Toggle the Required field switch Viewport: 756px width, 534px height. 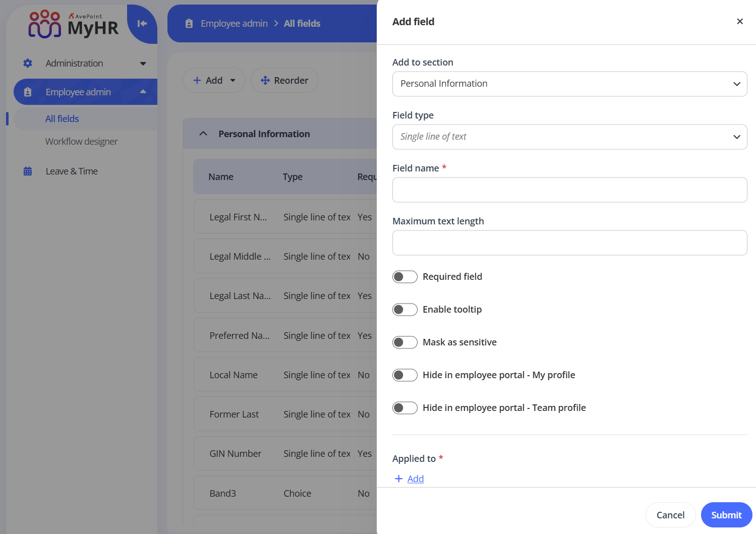click(x=405, y=276)
